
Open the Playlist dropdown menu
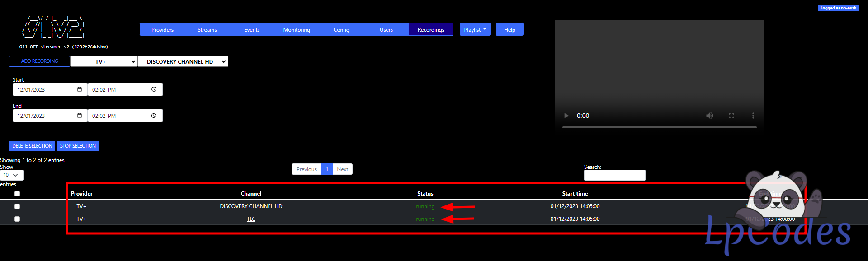tap(475, 29)
